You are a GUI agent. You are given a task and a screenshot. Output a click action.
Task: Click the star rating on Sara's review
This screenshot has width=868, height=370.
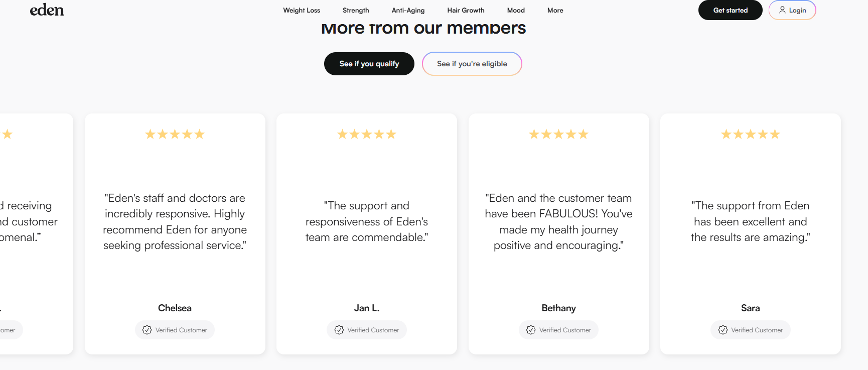750,134
